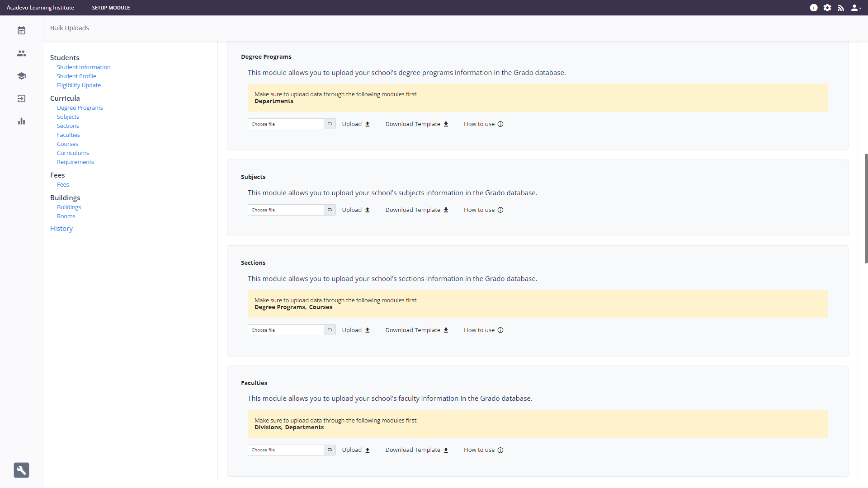Click the vertical page scrollbar
Viewport: 868px width, 488px height.
tap(866, 208)
